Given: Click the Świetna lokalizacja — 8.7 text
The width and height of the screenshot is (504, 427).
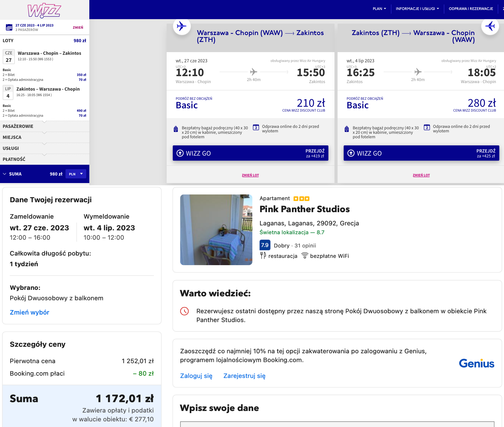Looking at the screenshot, I should pos(292,232).
